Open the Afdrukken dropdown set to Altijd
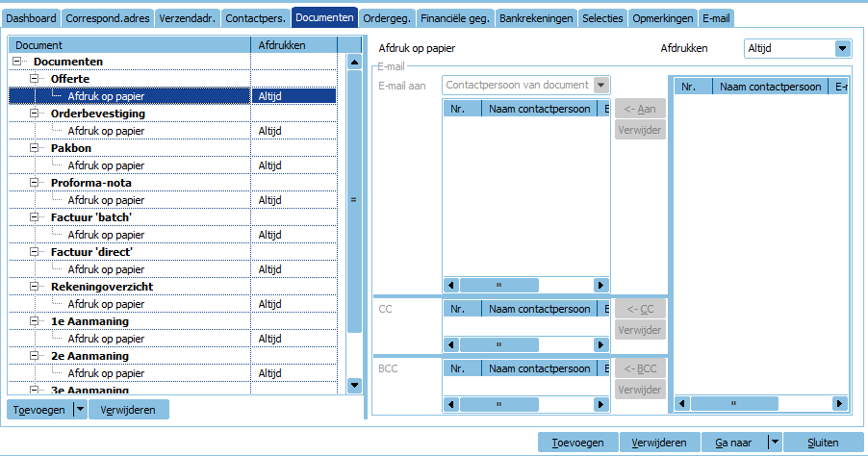 click(843, 48)
